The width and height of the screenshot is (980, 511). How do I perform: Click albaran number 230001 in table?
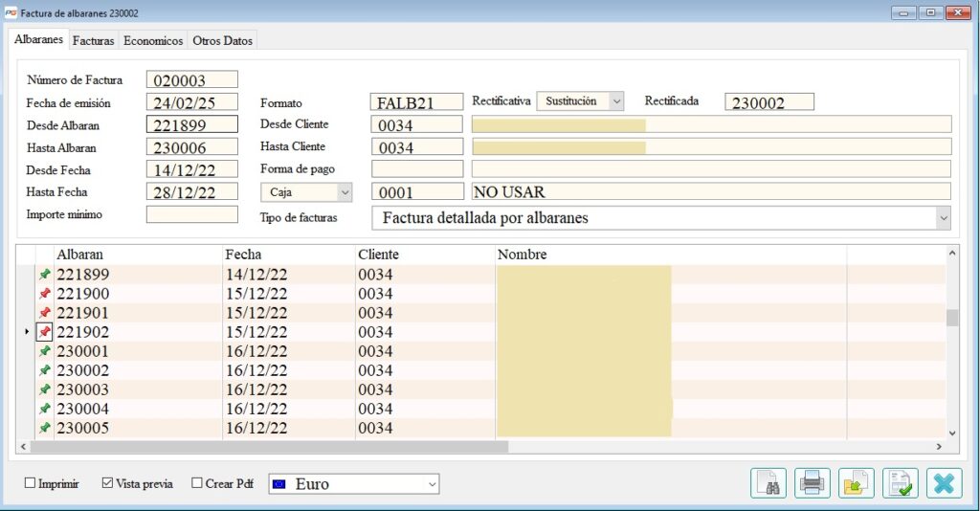pyautogui.click(x=82, y=351)
